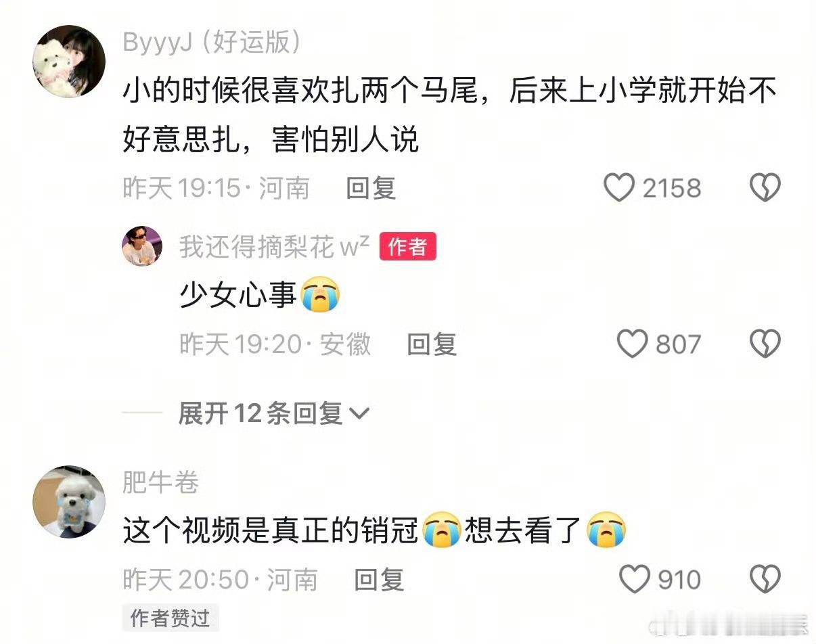
Task: Tap the broken-heart icon on 肥牛卷's comment
Action: pos(765,580)
